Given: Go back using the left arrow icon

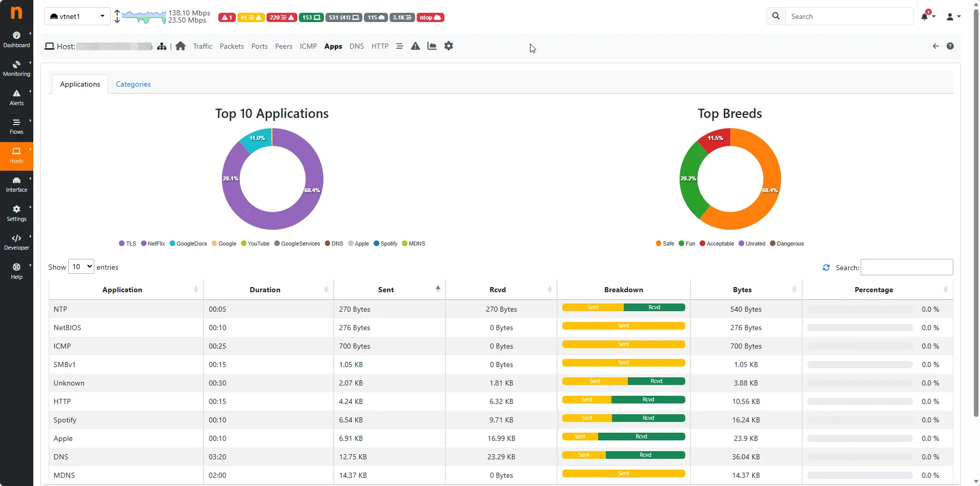Looking at the screenshot, I should pos(936,46).
